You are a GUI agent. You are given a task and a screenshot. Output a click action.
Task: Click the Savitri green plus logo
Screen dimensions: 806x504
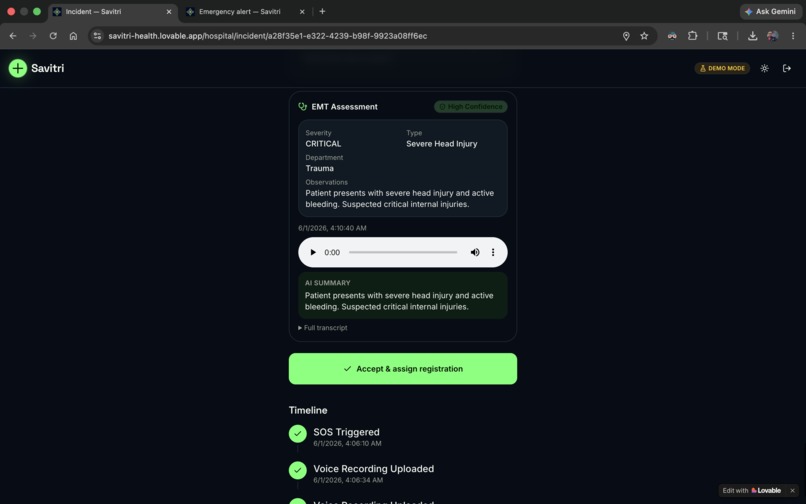(17, 68)
